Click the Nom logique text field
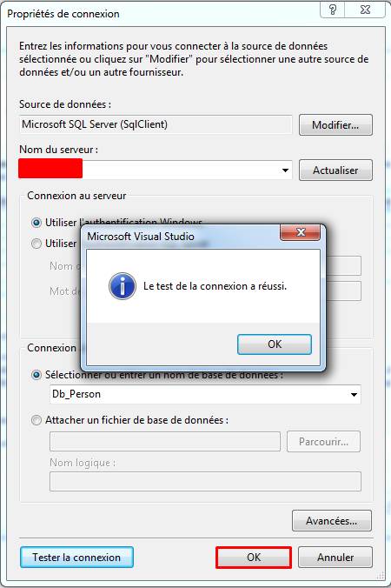391x588 pixels. coord(205,482)
